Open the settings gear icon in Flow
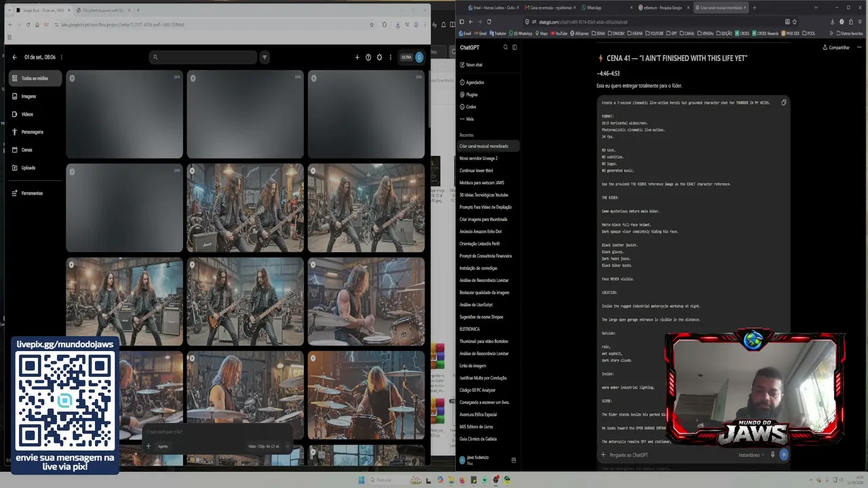 pyautogui.click(x=379, y=58)
